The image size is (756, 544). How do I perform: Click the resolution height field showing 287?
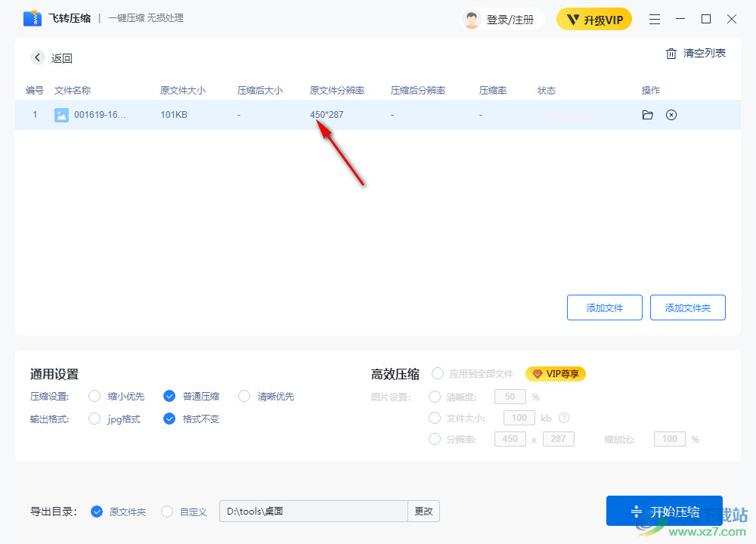pyautogui.click(x=559, y=439)
